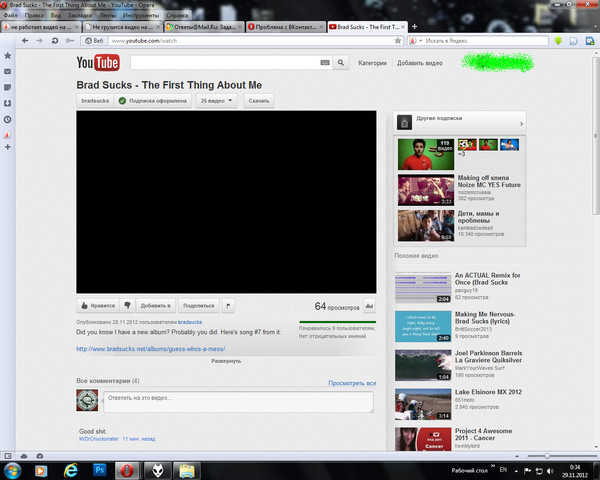Show video statistics chart icon
The image size is (600, 480).
coord(369,306)
